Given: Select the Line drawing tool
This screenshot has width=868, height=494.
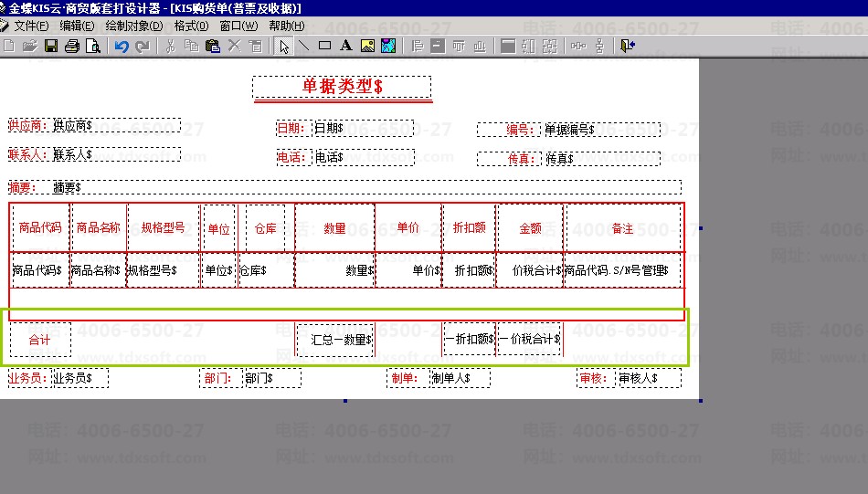Looking at the screenshot, I should (304, 46).
